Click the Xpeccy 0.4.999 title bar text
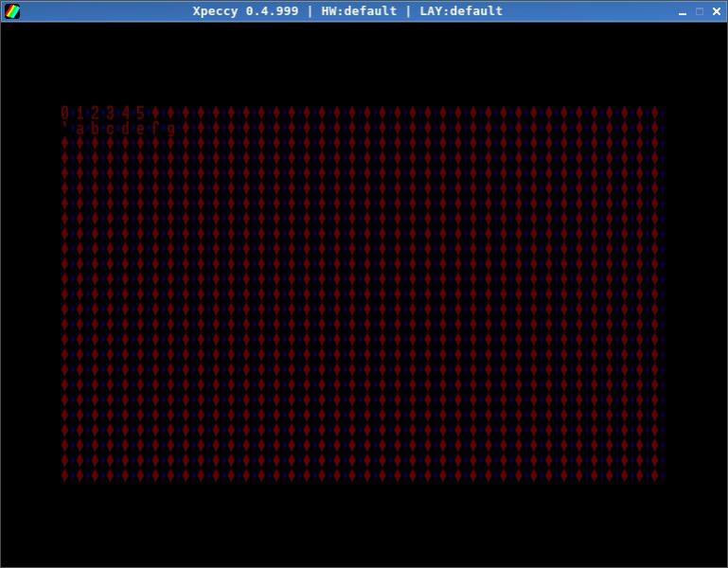The height and width of the screenshot is (568, 728). click(x=347, y=11)
